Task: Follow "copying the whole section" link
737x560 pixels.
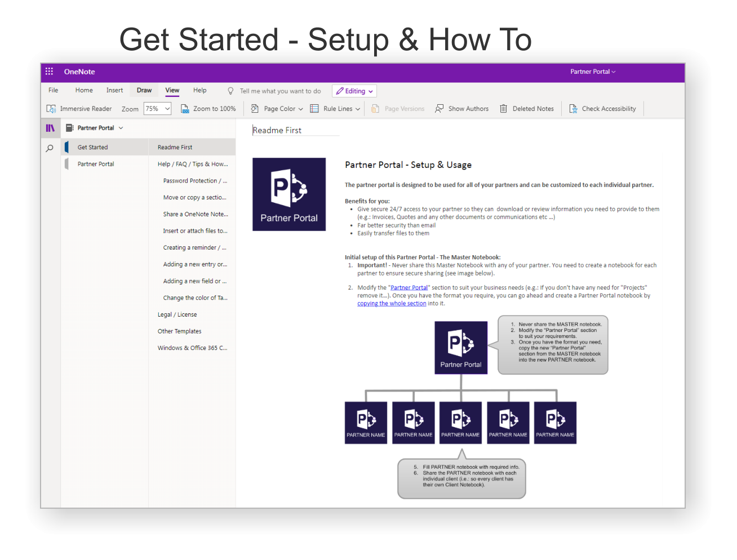Action: (392, 303)
